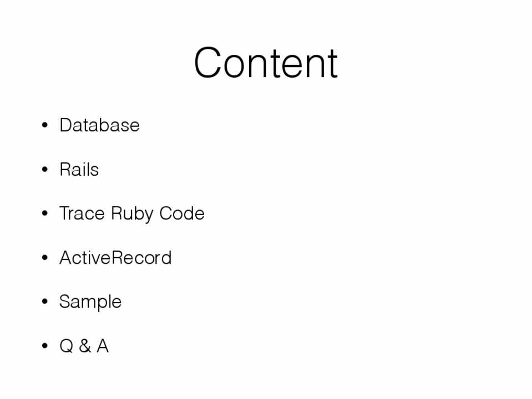Select the "ActiveRecord" bullet text

click(x=115, y=258)
